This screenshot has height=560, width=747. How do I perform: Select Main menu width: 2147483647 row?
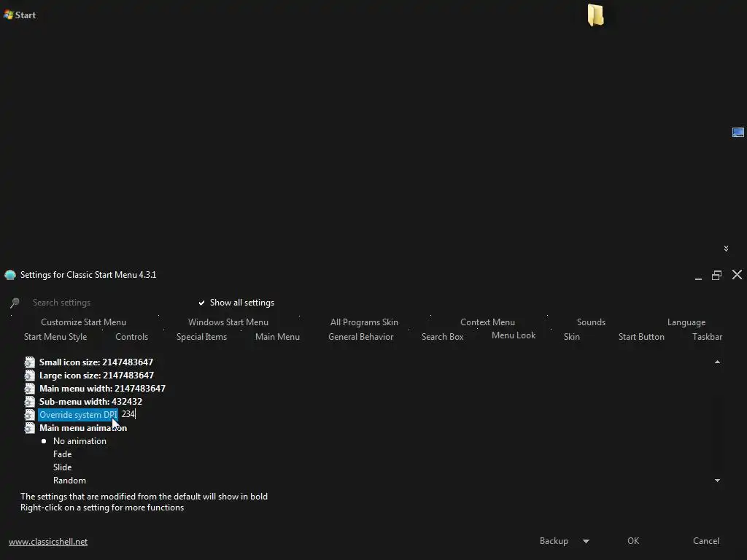pos(102,389)
